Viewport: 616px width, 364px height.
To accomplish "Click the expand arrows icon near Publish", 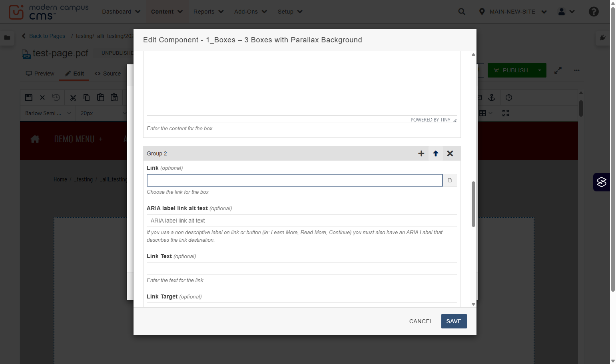I will click(x=558, y=70).
